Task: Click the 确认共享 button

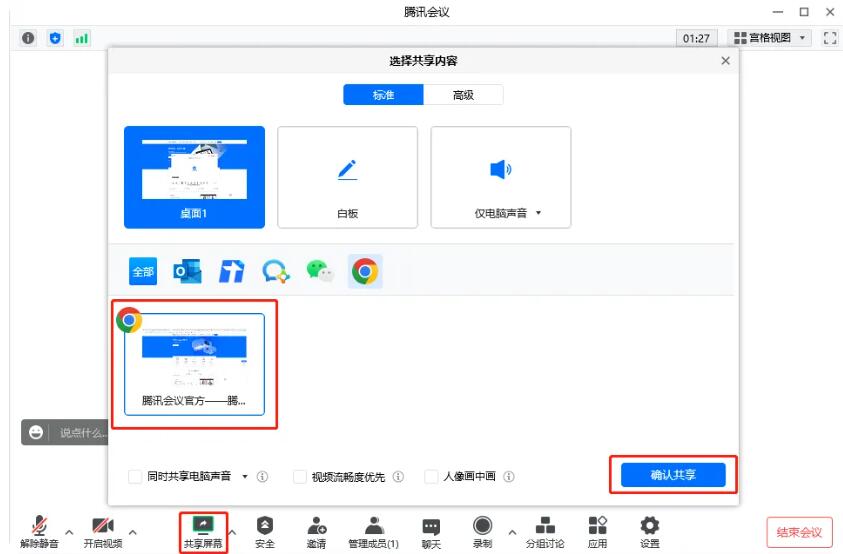Action: click(x=673, y=475)
